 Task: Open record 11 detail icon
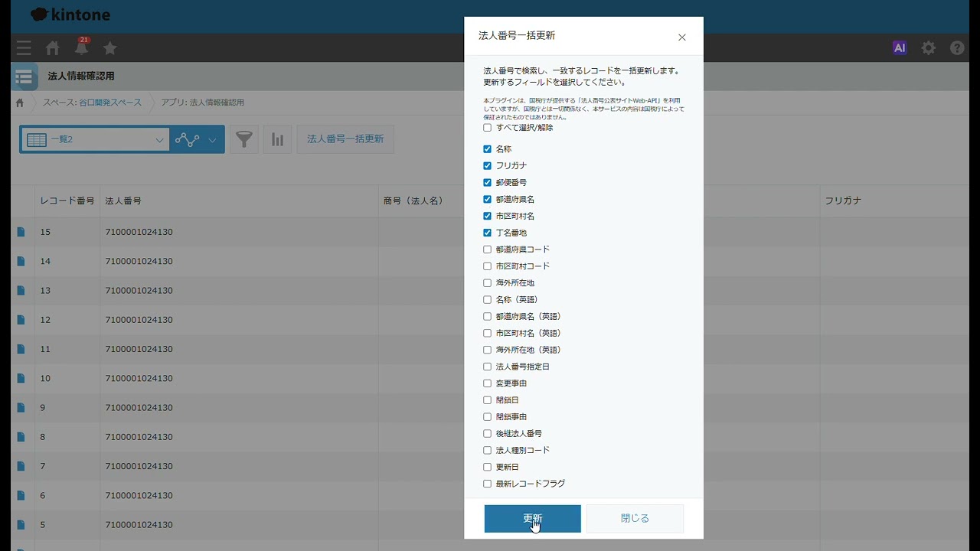[x=21, y=349]
